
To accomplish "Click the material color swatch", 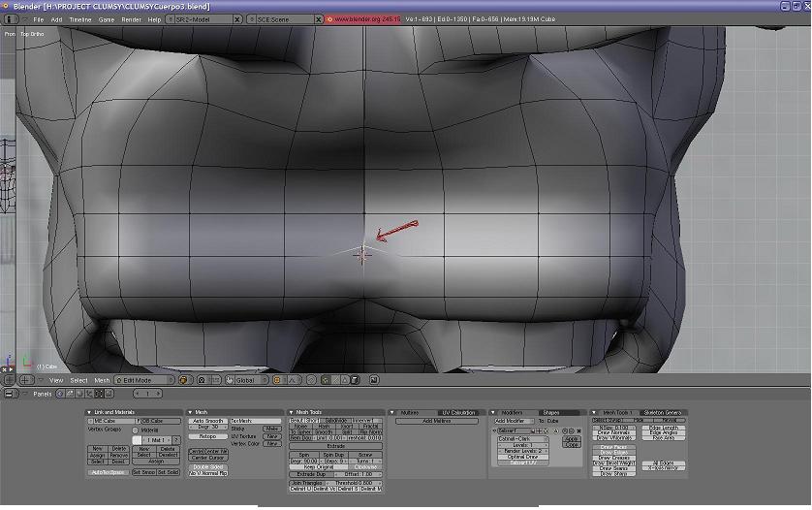I will tap(138, 440).
